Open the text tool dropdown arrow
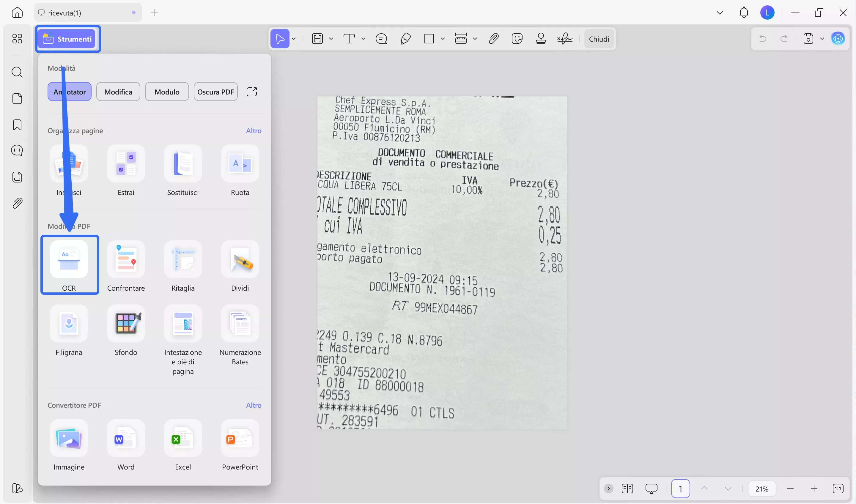Image resolution: width=856 pixels, height=504 pixels. point(363,38)
